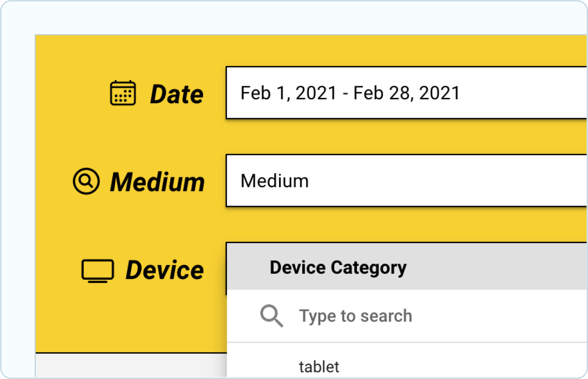Collapse the Device Category dropdown header
The width and height of the screenshot is (588, 379).
(407, 267)
